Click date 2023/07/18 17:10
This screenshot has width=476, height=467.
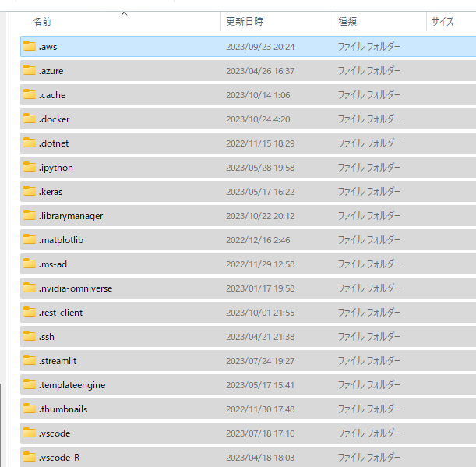[260, 433]
